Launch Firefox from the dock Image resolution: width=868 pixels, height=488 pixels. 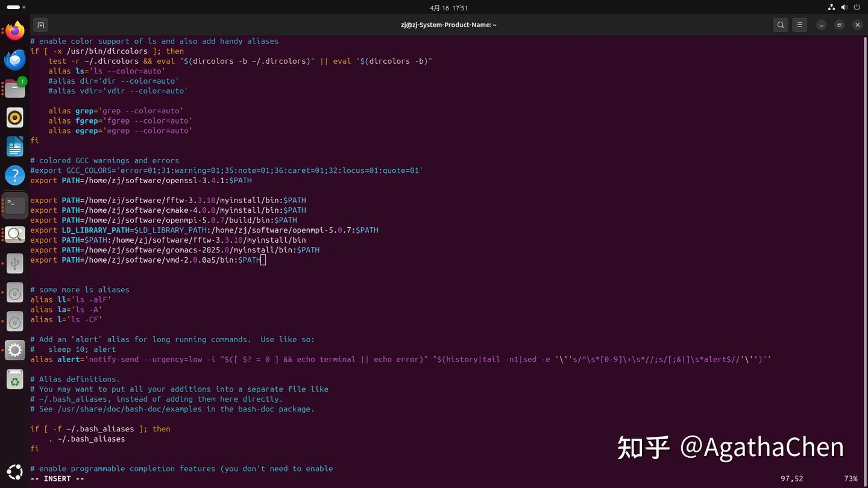(14, 30)
